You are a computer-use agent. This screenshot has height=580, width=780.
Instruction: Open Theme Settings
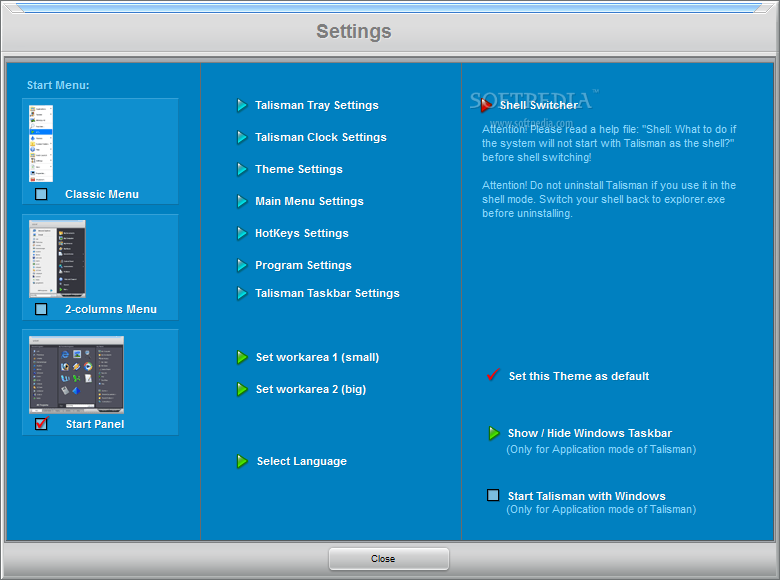[x=299, y=170]
